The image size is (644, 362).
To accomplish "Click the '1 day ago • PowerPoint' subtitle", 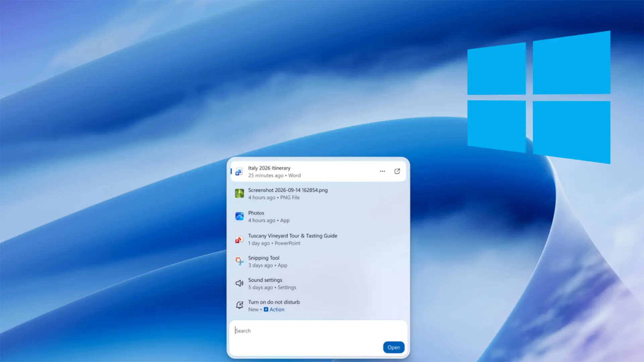I will 274,243.
